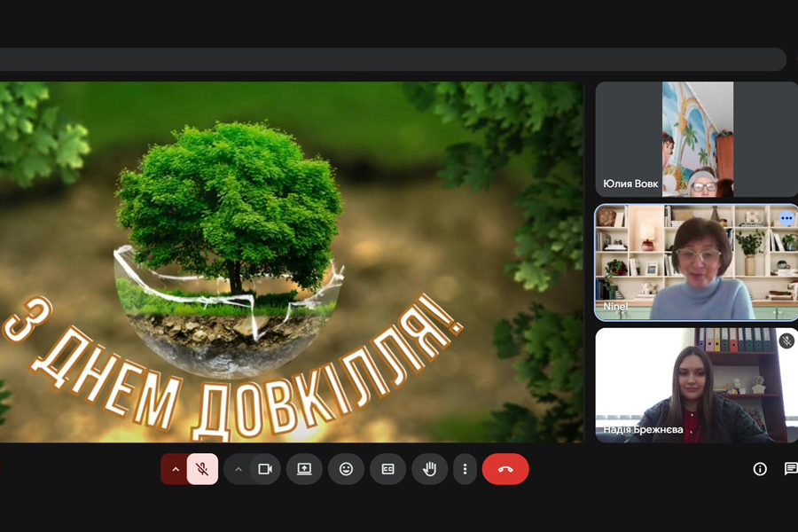The image size is (798, 532).
Task: Click the muted mic indicator on Надія's tile
Action: pos(786,341)
